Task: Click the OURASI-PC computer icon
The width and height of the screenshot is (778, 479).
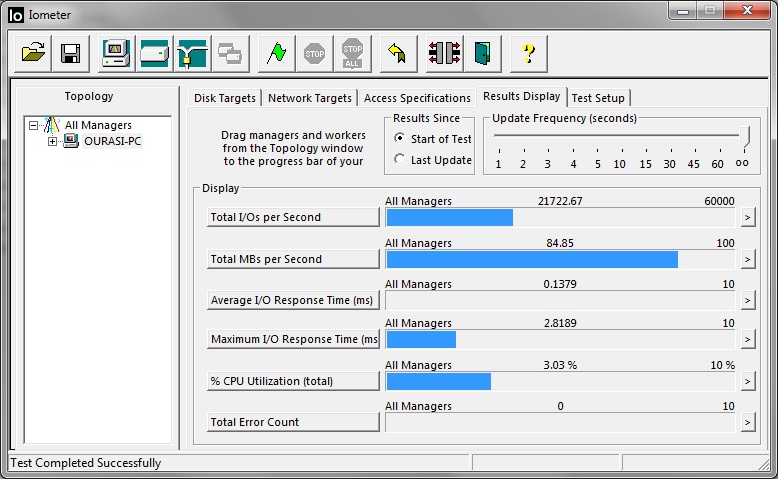Action: (x=71, y=141)
